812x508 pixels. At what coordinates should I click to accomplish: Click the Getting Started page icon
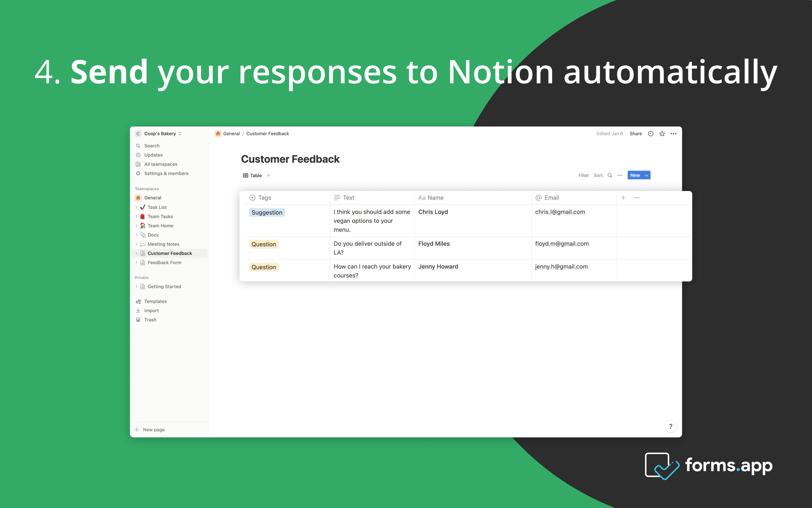pos(143,287)
